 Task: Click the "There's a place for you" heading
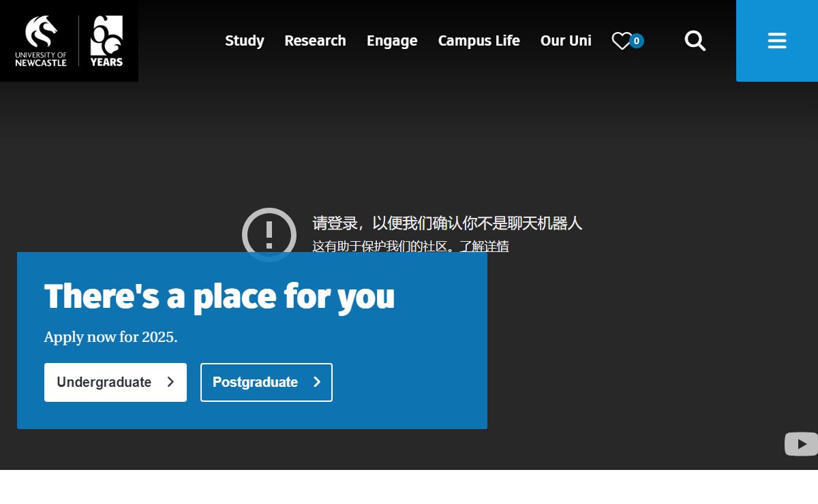pos(219,297)
